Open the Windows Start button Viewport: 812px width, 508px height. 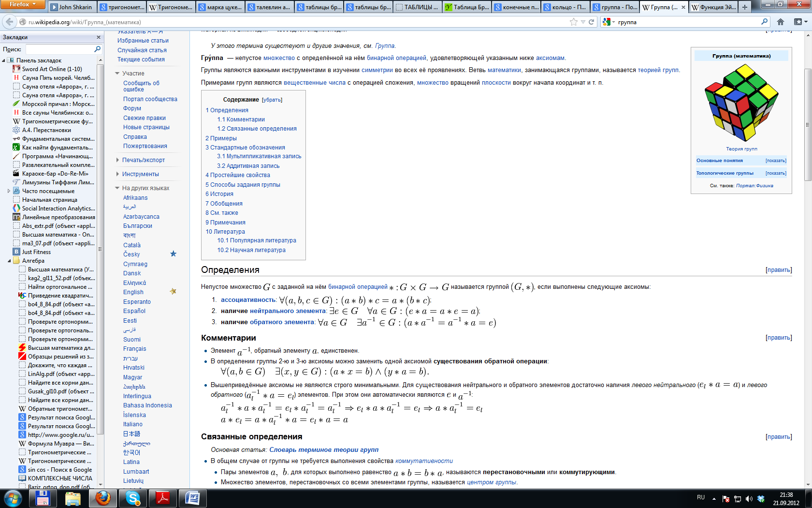[x=13, y=498]
